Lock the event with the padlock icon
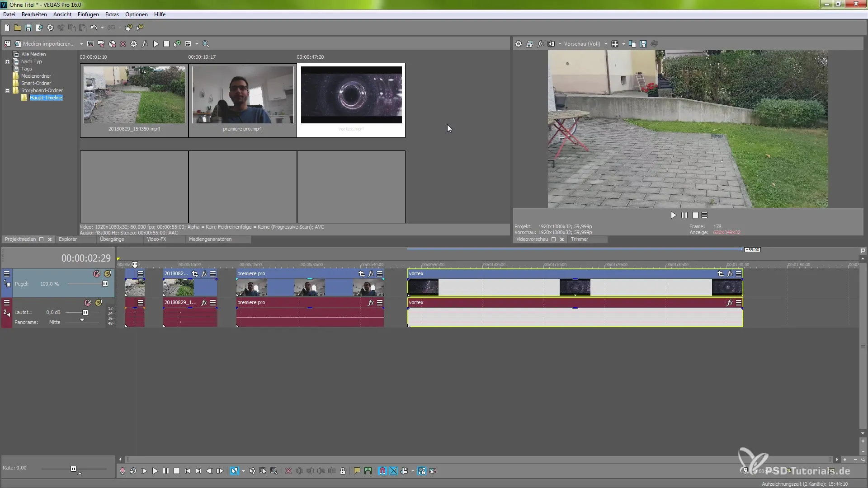The width and height of the screenshot is (868, 488). pos(343,471)
